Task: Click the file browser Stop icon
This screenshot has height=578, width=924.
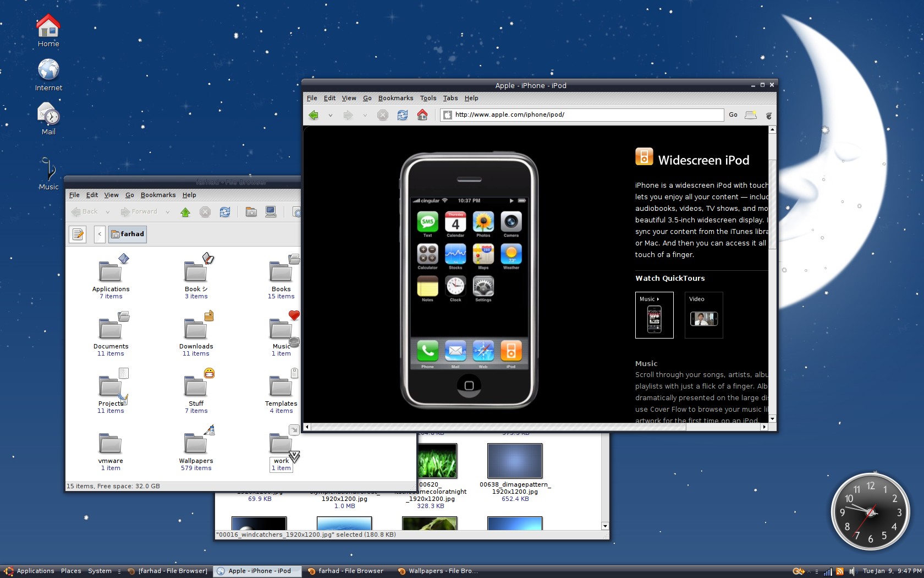Action: click(205, 212)
